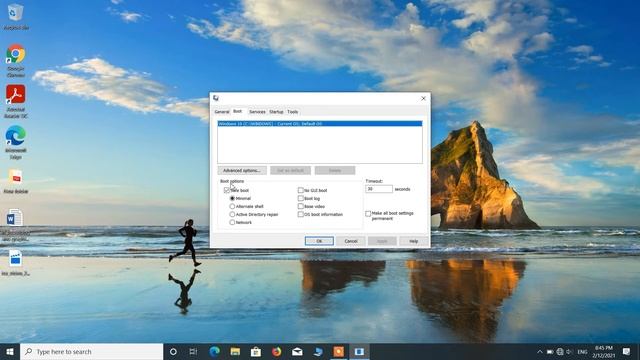The height and width of the screenshot is (360, 640).
Task: Open Cortana from the taskbar
Action: (x=173, y=351)
